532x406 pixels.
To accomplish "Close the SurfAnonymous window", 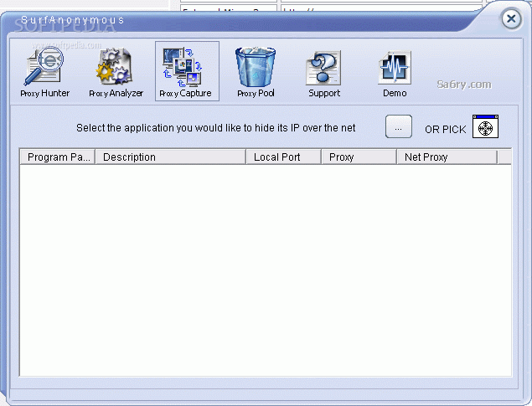I will (511, 18).
